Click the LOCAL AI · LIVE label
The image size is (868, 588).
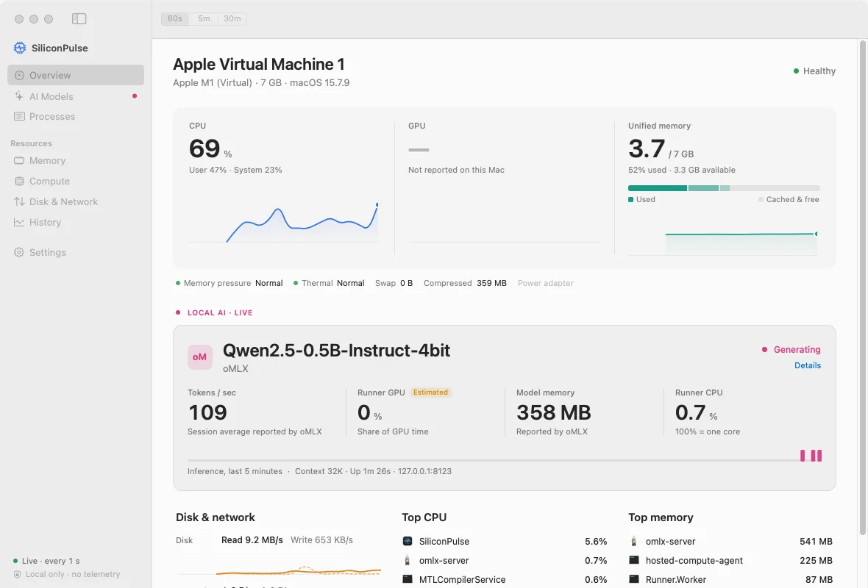click(220, 312)
